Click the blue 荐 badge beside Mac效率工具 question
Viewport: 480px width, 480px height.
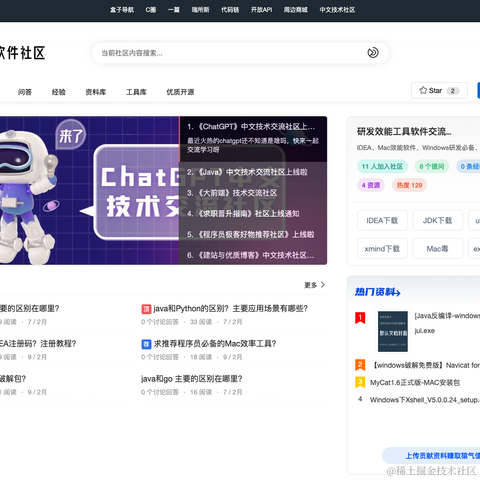(146, 344)
